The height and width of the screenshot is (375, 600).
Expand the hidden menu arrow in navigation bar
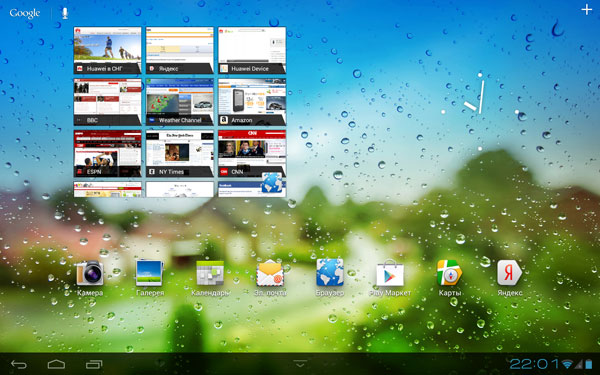click(x=300, y=363)
